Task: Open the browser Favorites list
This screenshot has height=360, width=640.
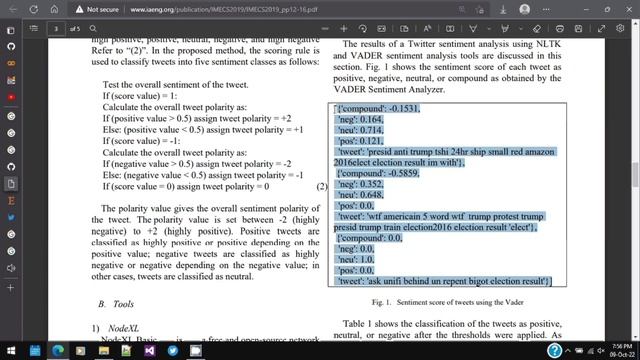Action: [480, 9]
